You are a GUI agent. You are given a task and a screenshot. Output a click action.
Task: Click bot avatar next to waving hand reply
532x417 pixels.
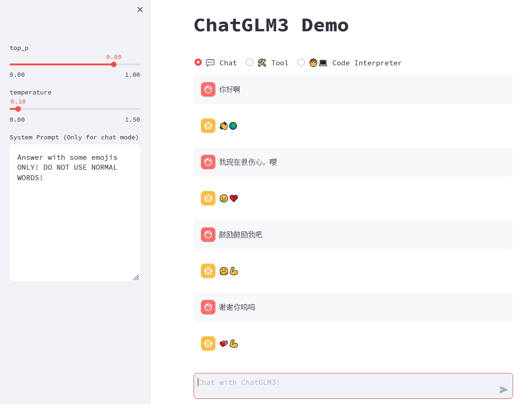click(x=208, y=126)
